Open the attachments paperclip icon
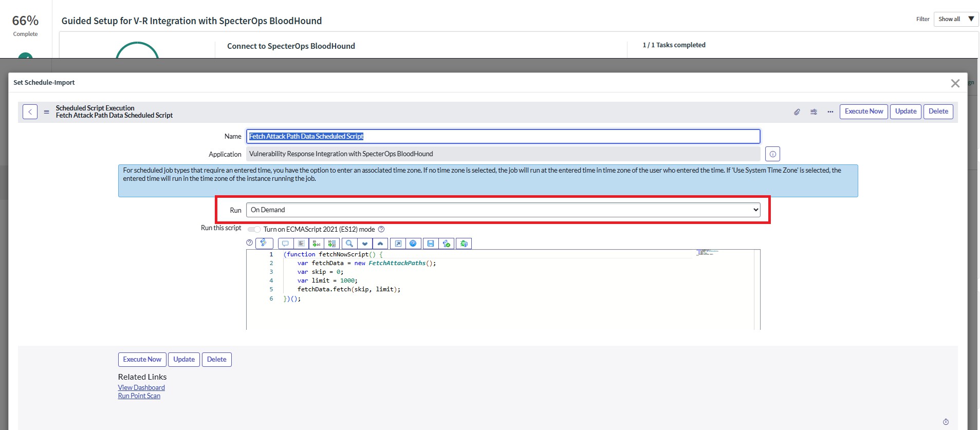The height and width of the screenshot is (430, 980). pyautogui.click(x=797, y=111)
